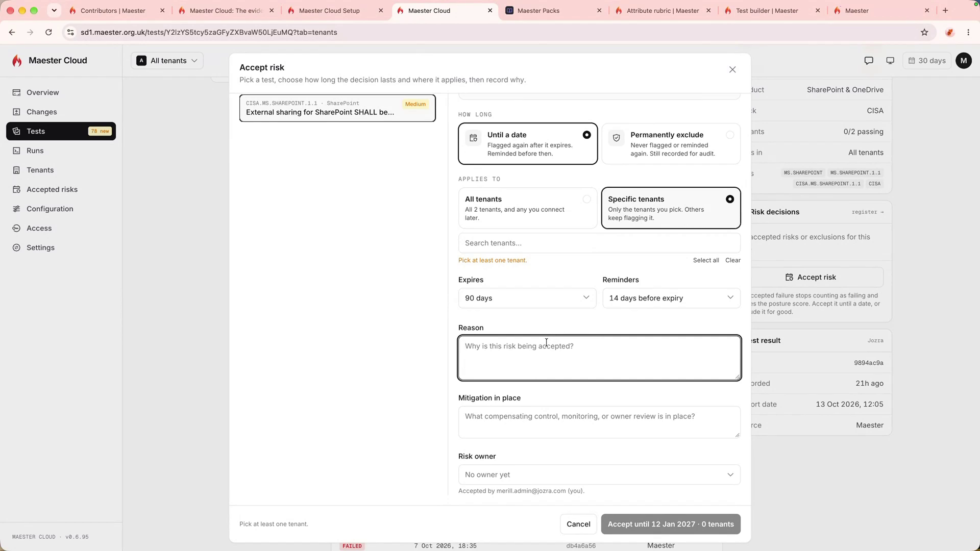Image resolution: width=980 pixels, height=551 pixels.
Task: Choose the Specific tenants radio option
Action: pyautogui.click(x=730, y=199)
